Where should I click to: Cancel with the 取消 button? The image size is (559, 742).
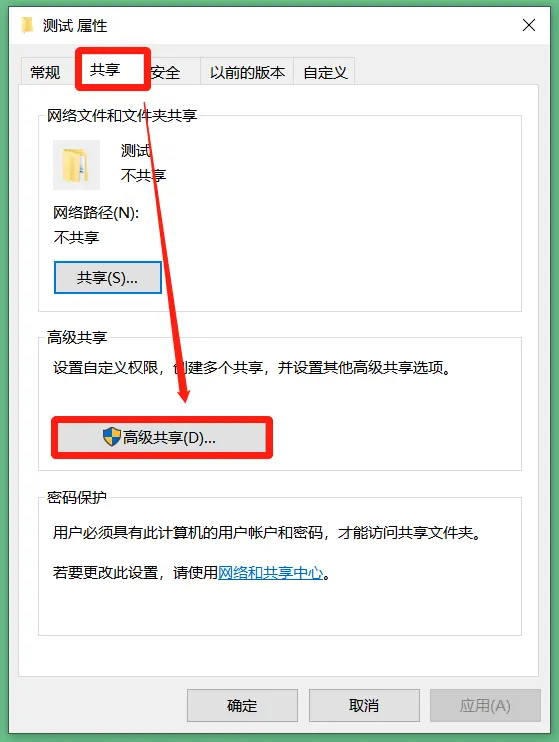(x=364, y=706)
